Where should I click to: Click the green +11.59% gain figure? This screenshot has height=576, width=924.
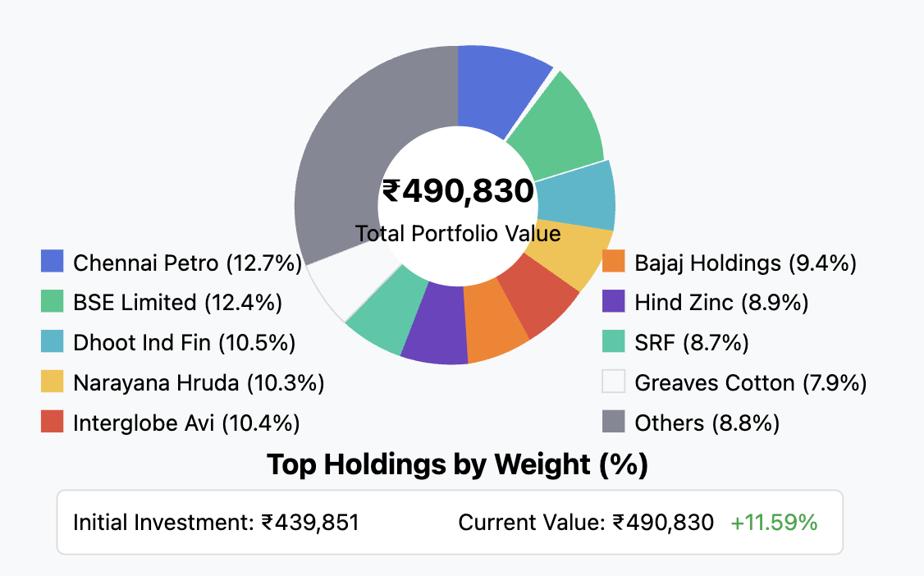pyautogui.click(x=774, y=523)
